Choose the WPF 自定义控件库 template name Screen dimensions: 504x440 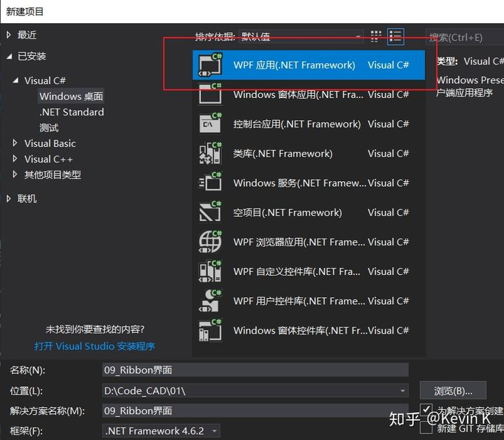pyautogui.click(x=297, y=271)
